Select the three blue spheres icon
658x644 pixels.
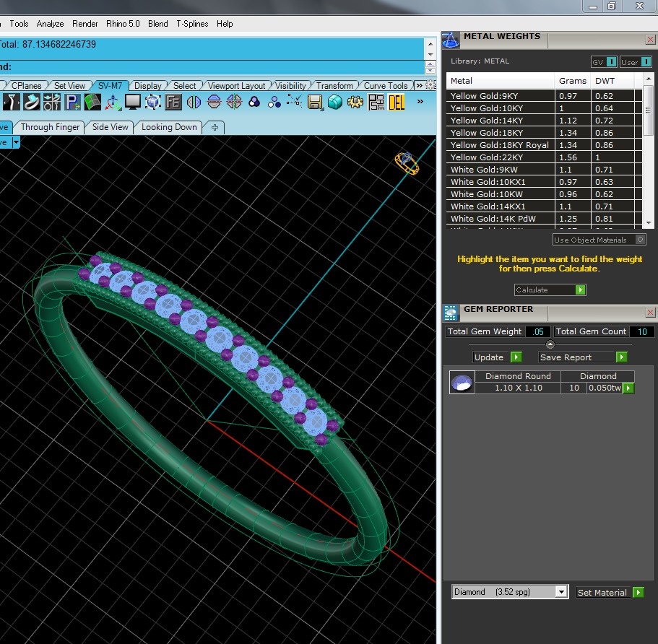pyautogui.click(x=274, y=102)
